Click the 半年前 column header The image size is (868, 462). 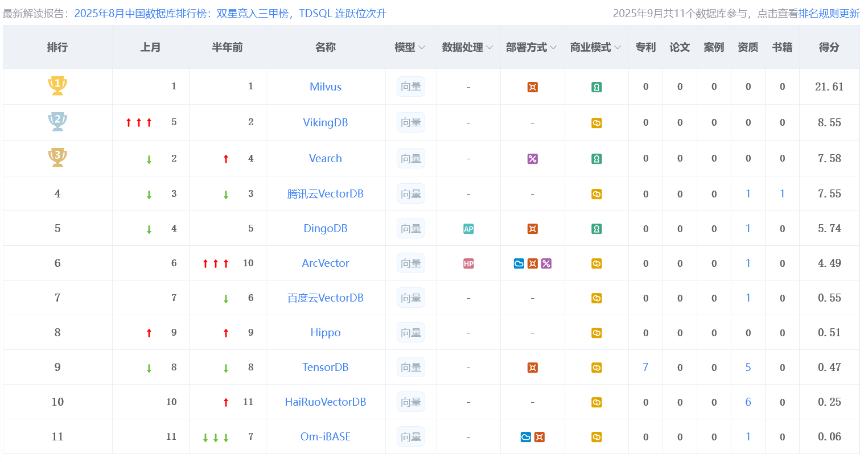click(x=227, y=47)
